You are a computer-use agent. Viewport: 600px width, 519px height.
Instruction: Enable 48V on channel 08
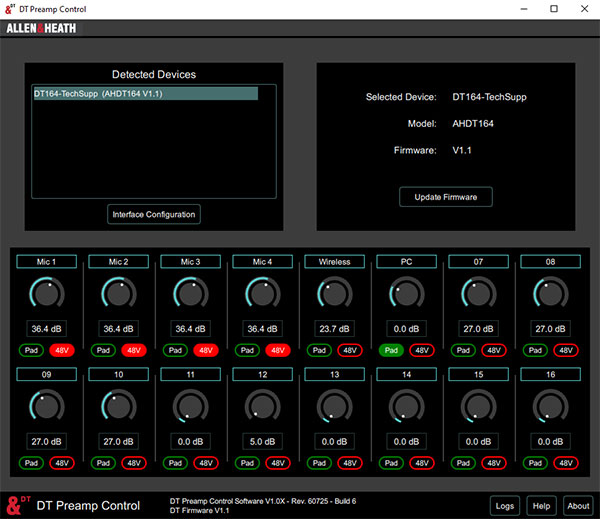click(x=566, y=350)
